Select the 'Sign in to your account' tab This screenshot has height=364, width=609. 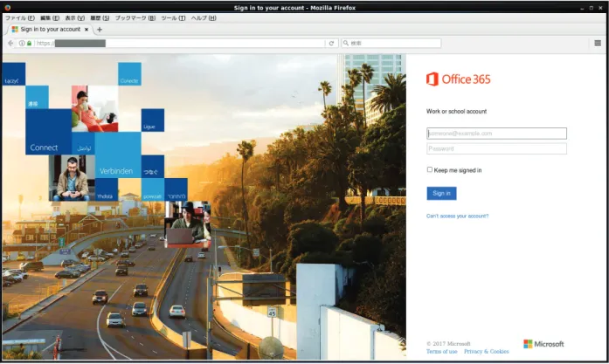tap(51, 30)
